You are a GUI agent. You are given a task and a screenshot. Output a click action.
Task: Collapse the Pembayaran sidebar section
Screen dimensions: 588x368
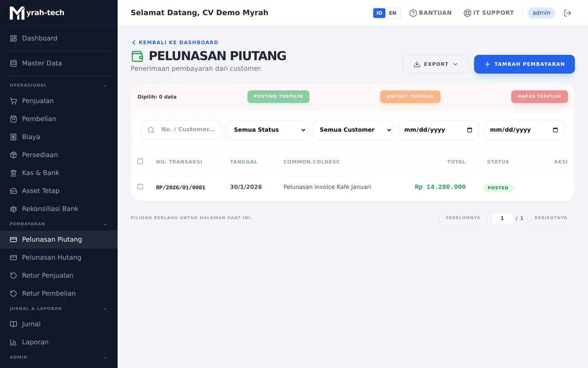click(x=59, y=224)
